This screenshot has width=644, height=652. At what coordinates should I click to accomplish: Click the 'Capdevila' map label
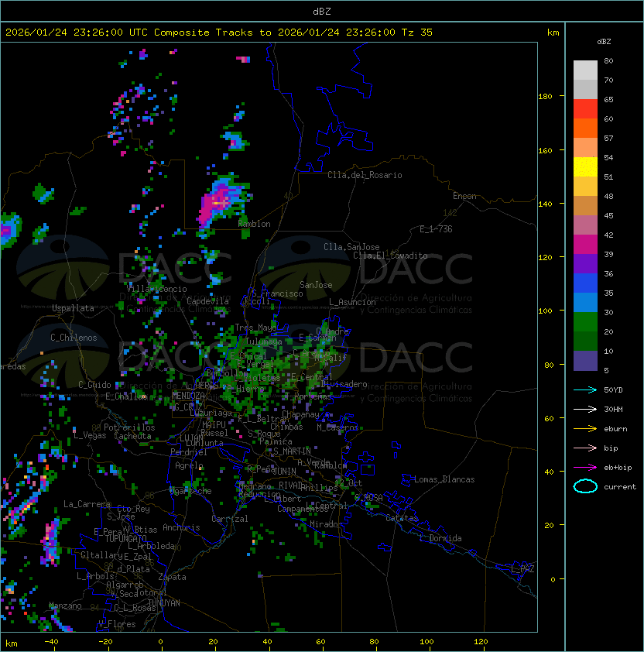[208, 301]
